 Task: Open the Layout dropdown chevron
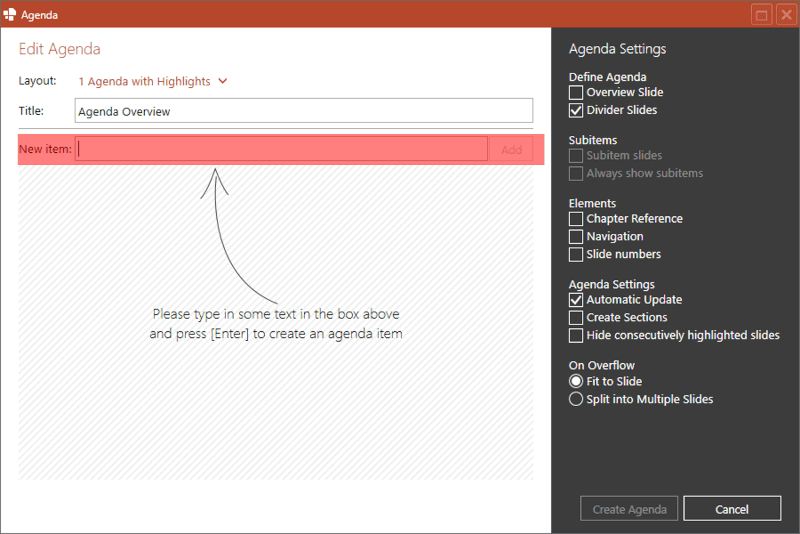223,81
